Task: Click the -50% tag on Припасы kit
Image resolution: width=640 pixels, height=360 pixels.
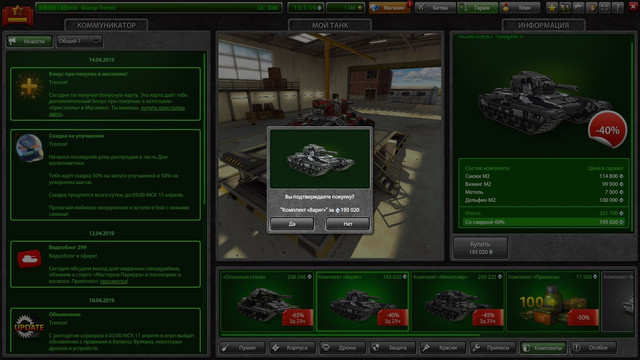Action: (x=583, y=318)
